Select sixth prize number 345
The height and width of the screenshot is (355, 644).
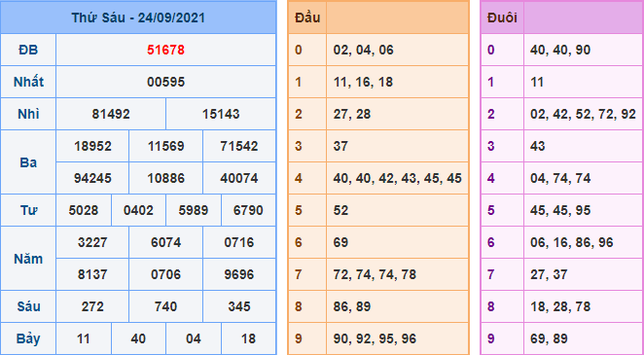tap(239, 306)
